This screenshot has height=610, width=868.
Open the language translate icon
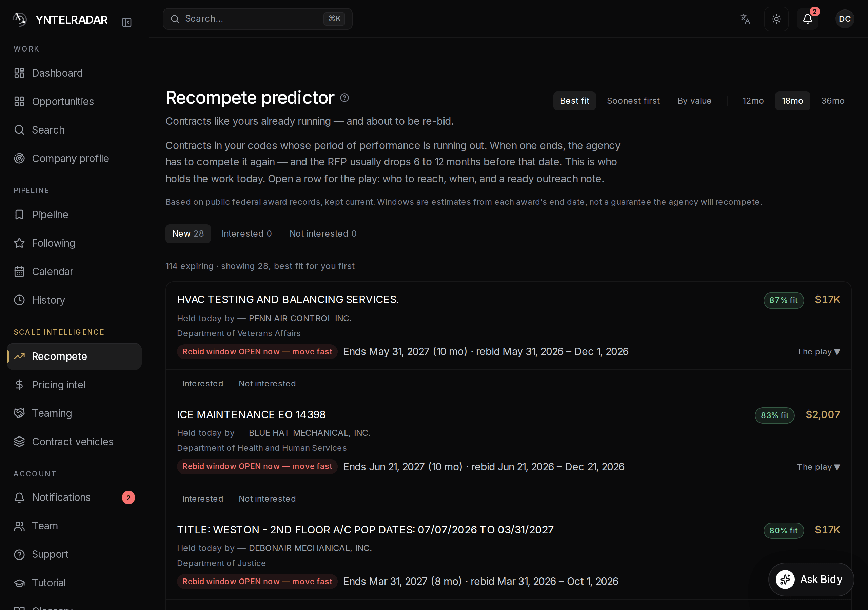[745, 19]
